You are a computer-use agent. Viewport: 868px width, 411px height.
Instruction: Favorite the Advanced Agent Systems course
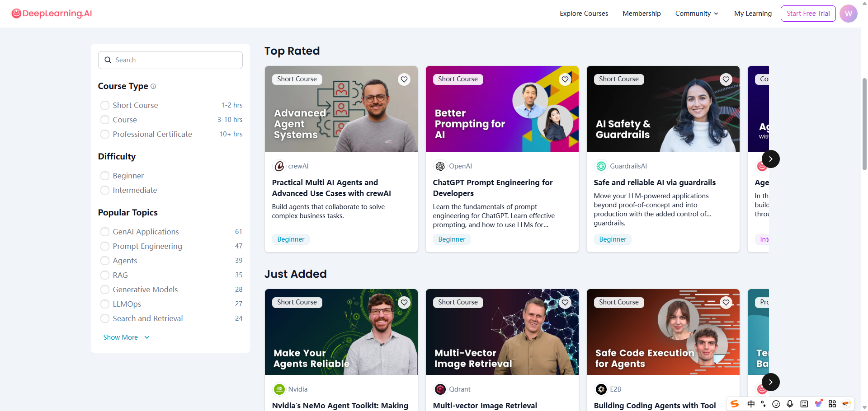404,79
